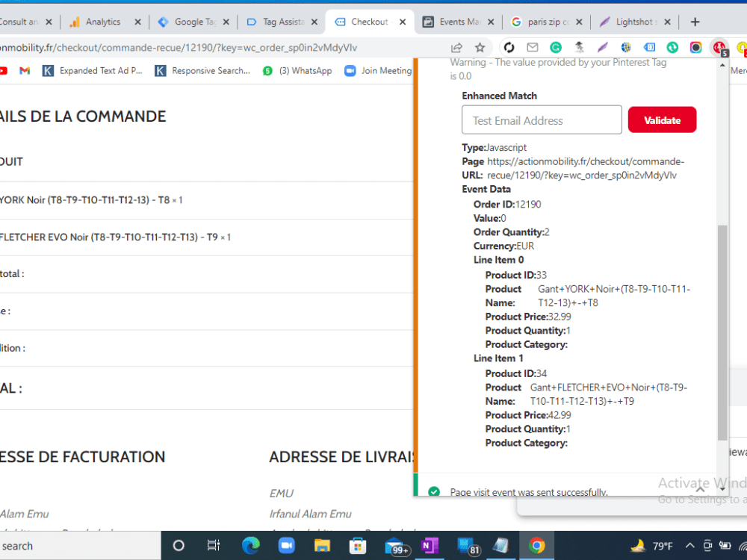Click the panel scroll-up arrow
This screenshot has width=747, height=560.
pos(722,65)
